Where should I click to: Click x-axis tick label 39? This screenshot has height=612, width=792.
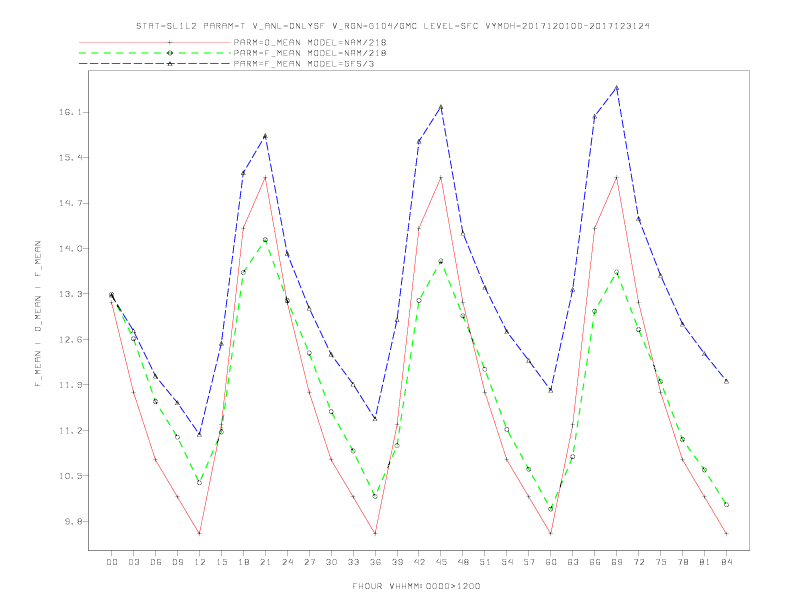click(397, 562)
